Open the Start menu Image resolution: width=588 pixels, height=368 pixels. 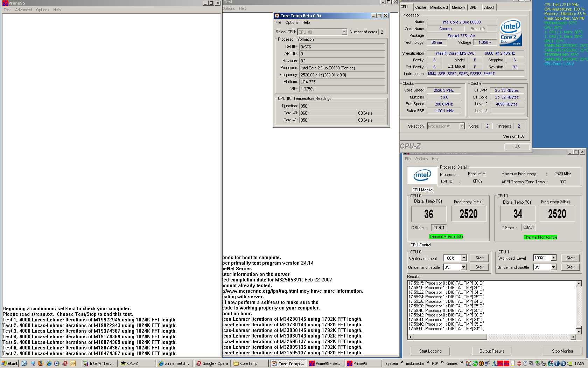pyautogui.click(x=10, y=363)
